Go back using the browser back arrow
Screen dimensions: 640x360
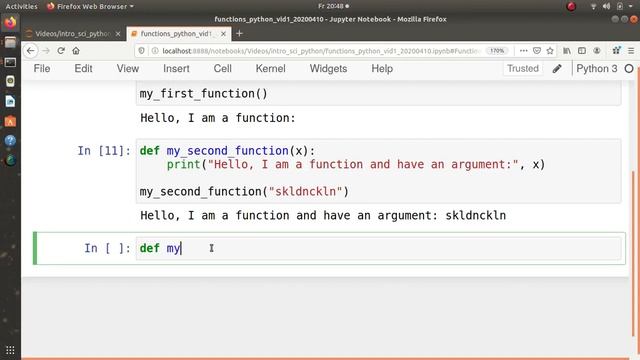[31, 51]
